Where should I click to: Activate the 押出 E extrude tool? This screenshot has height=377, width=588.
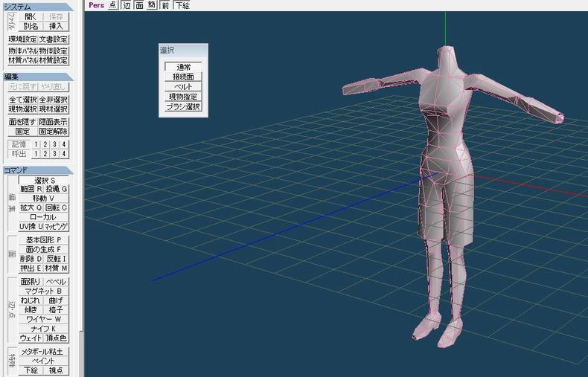point(31,268)
